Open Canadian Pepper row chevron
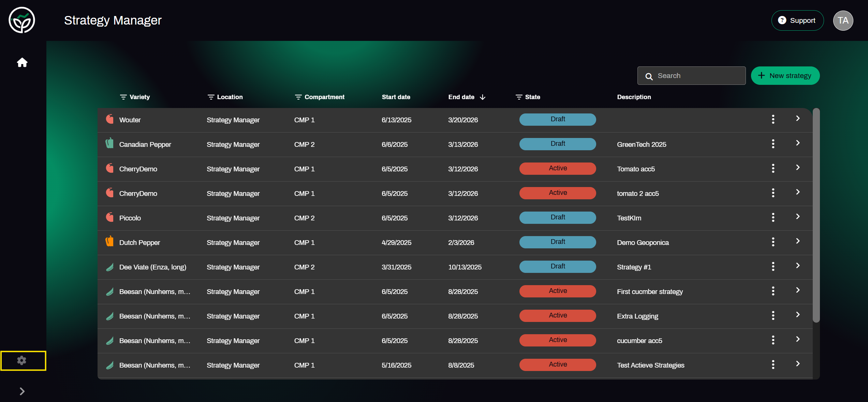The height and width of the screenshot is (402, 868). tap(798, 143)
